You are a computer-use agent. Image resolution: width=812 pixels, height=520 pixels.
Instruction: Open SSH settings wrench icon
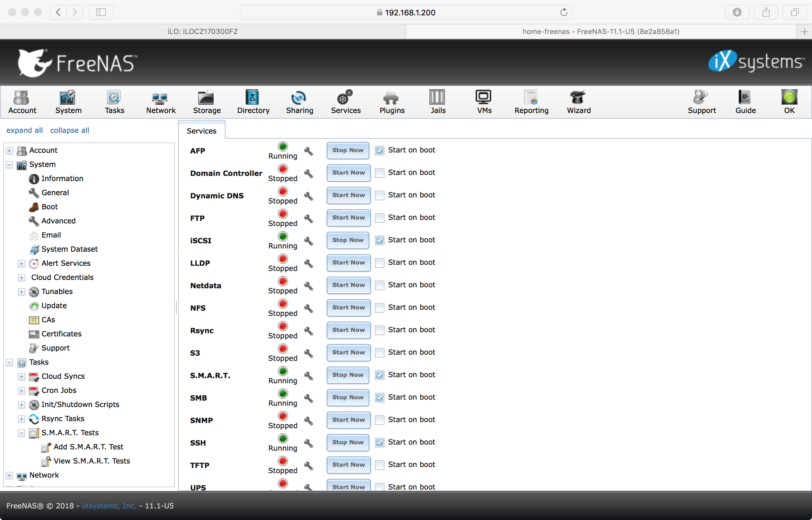coord(308,443)
